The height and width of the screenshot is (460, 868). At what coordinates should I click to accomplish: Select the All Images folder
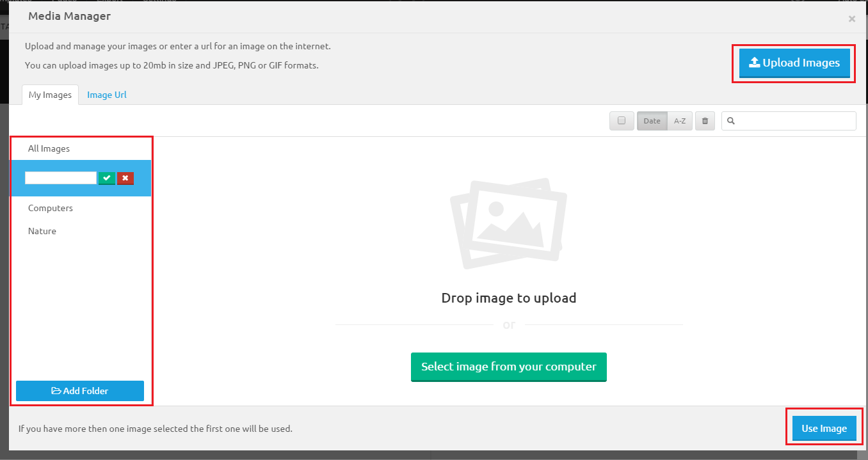(49, 148)
